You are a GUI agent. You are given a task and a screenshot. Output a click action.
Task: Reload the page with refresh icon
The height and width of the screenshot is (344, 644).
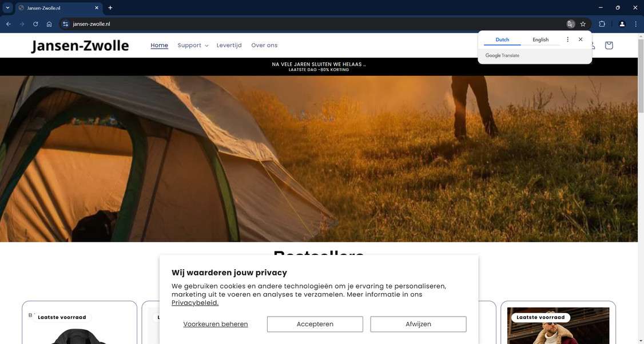point(35,24)
